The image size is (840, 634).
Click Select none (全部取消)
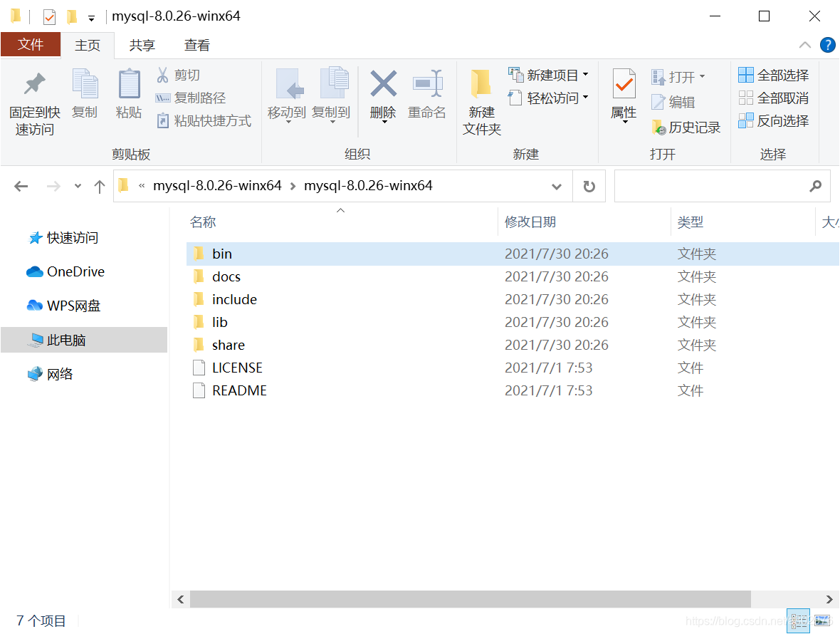pyautogui.click(x=774, y=98)
